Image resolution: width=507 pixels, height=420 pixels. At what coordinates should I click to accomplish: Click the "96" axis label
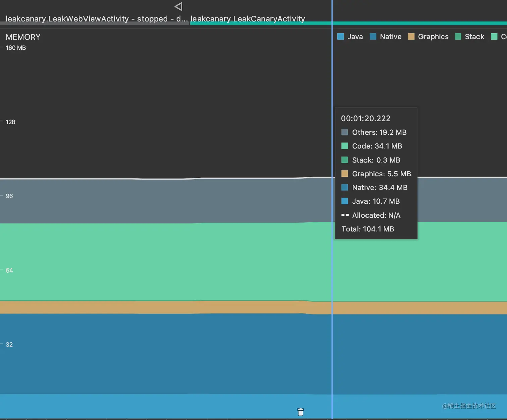(9, 196)
